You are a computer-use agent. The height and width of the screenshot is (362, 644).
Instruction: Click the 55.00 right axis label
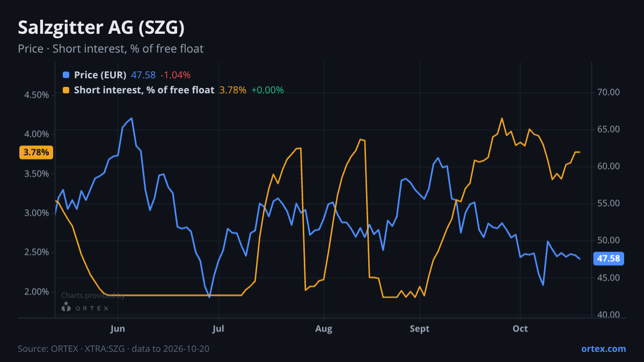click(609, 203)
